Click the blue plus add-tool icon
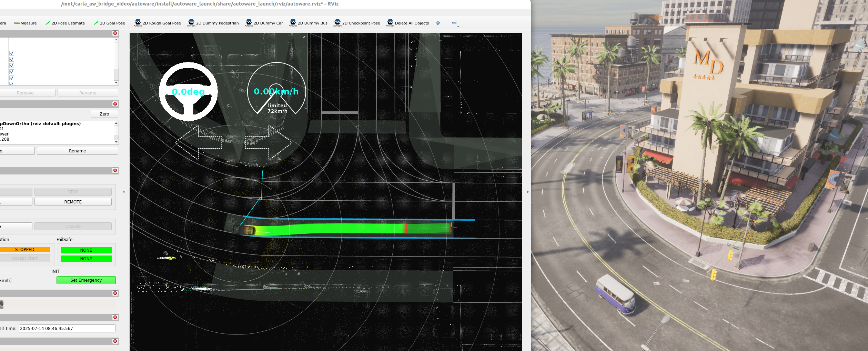868x351 pixels. click(438, 23)
